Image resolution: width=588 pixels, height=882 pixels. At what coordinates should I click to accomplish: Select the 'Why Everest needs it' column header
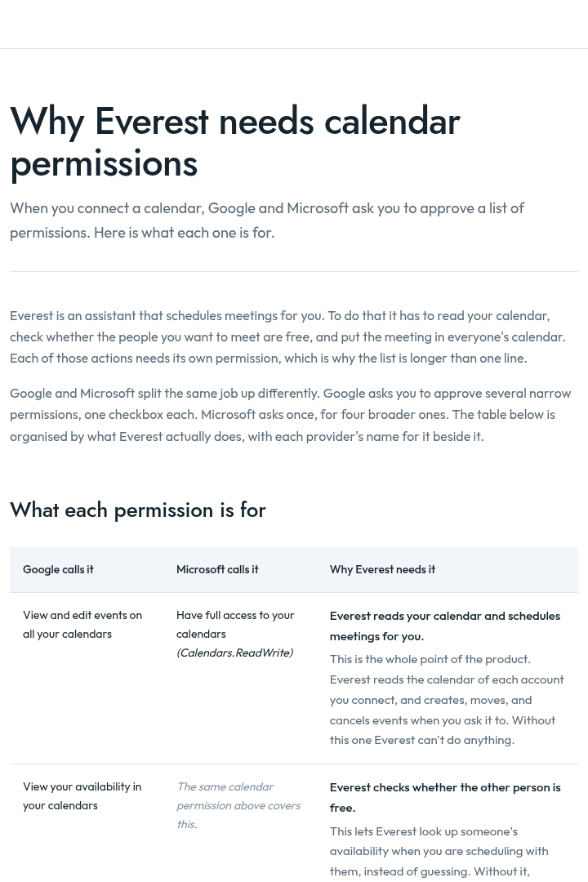382,569
